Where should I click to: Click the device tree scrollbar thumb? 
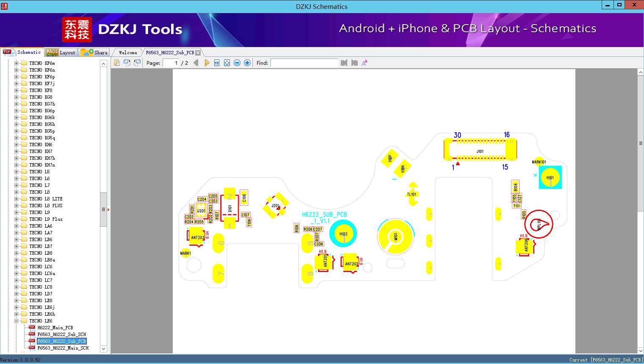pos(103,209)
